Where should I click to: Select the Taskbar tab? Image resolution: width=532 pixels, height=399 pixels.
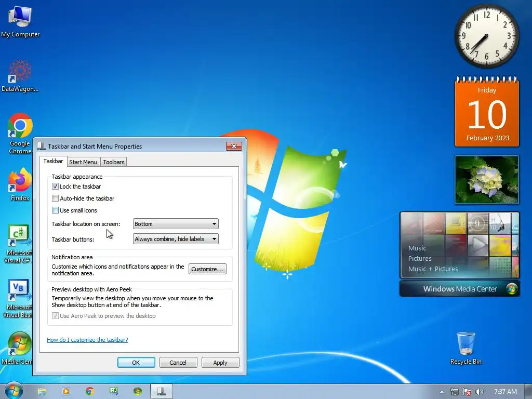pos(54,161)
